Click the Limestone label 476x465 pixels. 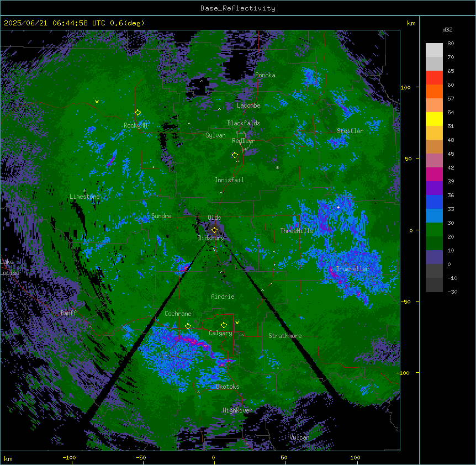[x=84, y=197]
